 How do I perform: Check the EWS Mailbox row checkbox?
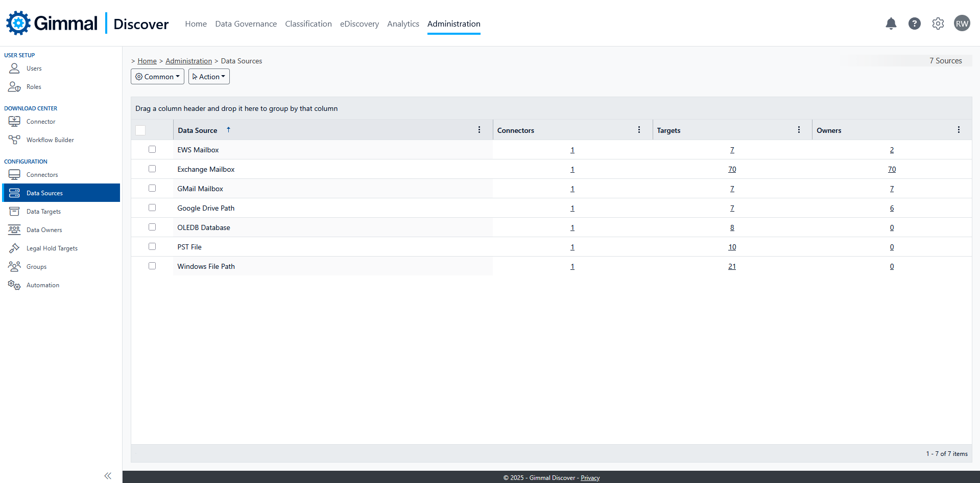tap(152, 149)
